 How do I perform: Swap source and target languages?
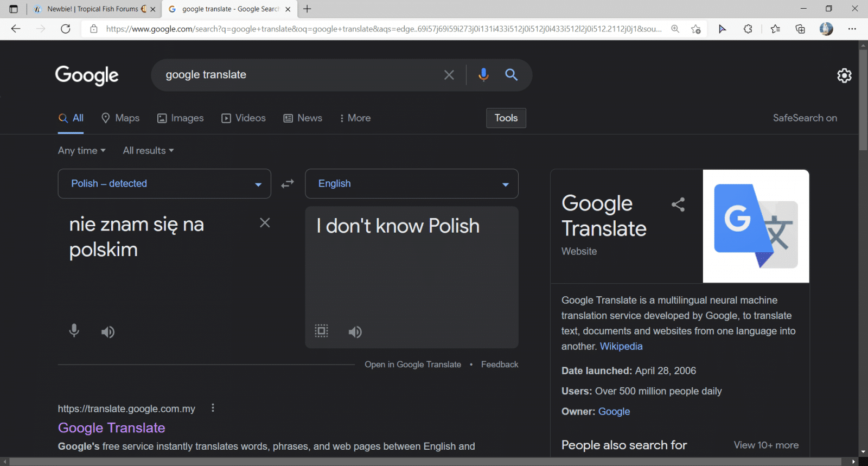[x=288, y=184]
